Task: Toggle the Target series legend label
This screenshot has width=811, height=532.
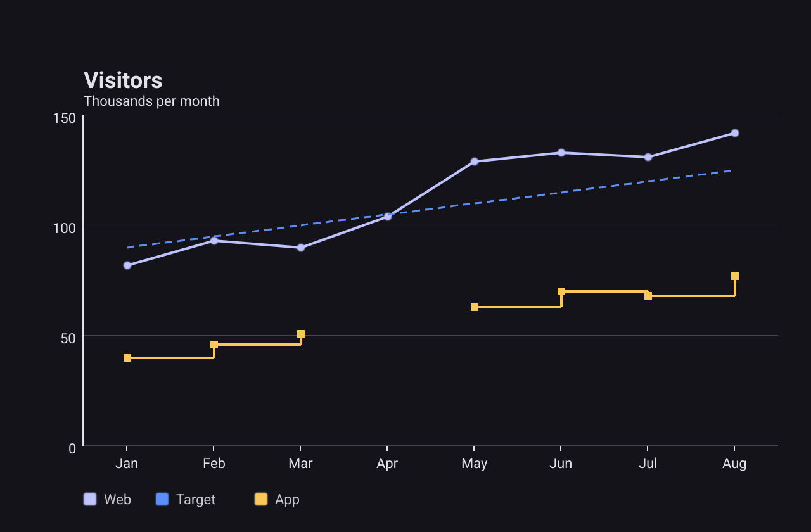Action: [x=196, y=499]
